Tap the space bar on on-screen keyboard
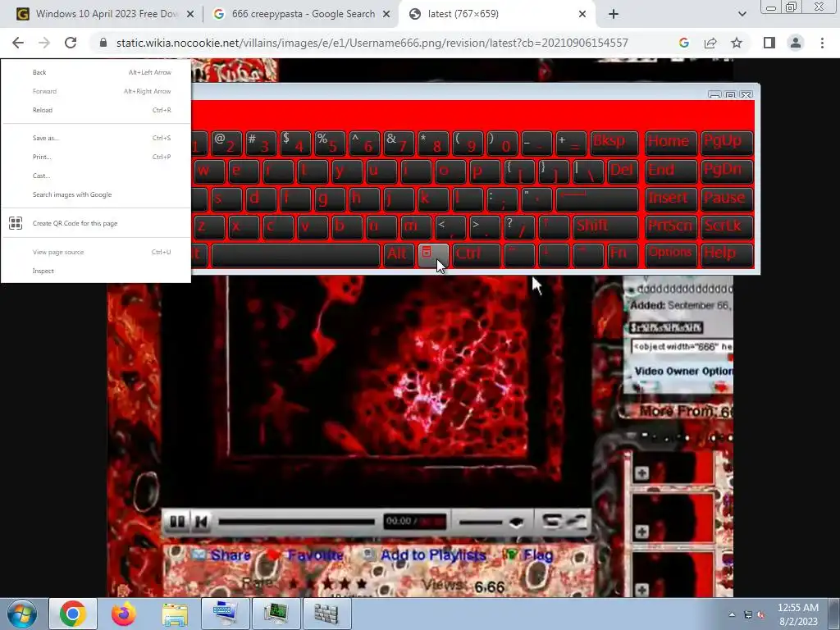Viewport: 840px width, 630px height. pos(295,255)
